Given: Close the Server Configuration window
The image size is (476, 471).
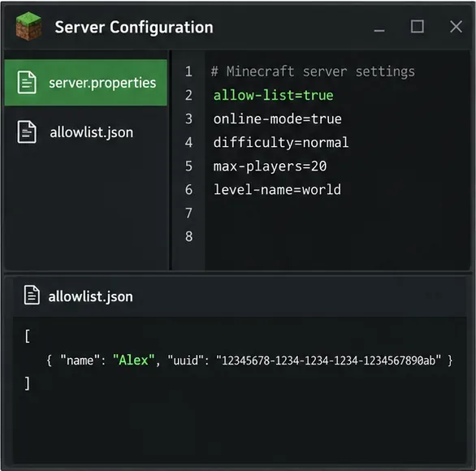Looking at the screenshot, I should [x=456, y=27].
